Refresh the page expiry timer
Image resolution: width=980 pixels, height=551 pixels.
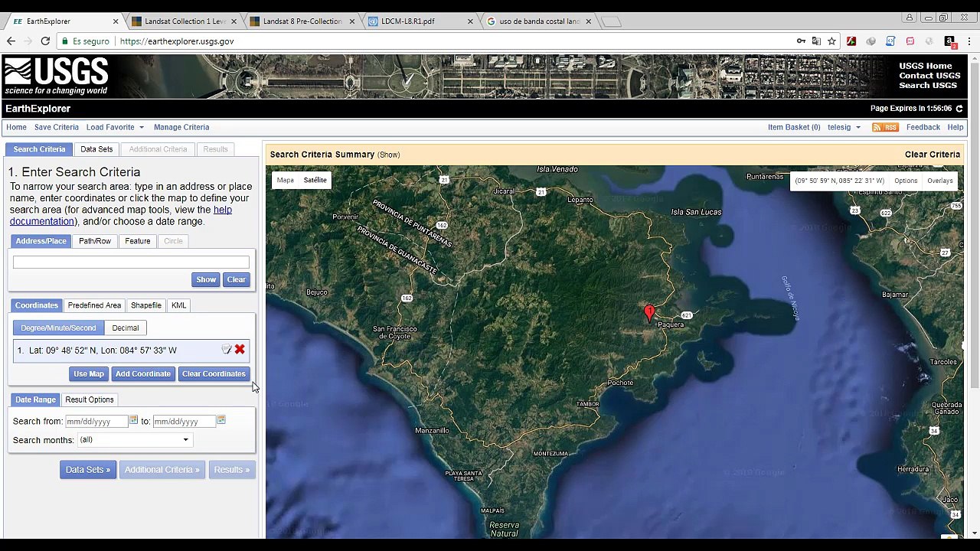[x=959, y=109]
